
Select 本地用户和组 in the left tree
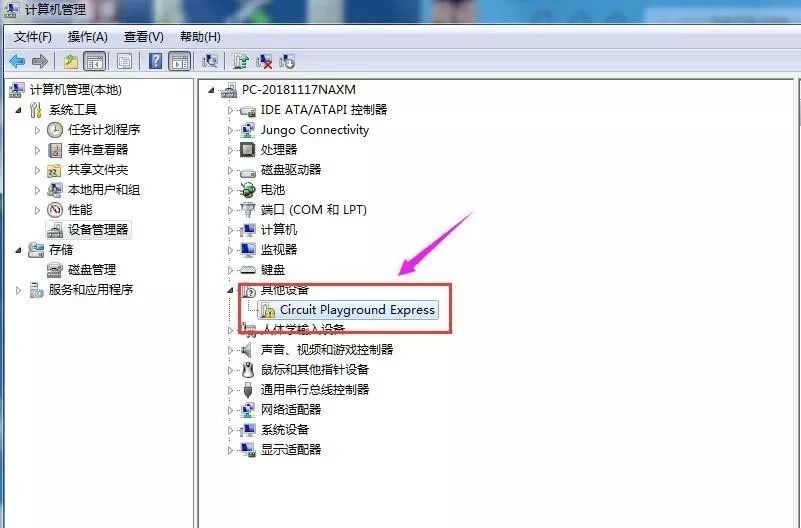[x=104, y=190]
